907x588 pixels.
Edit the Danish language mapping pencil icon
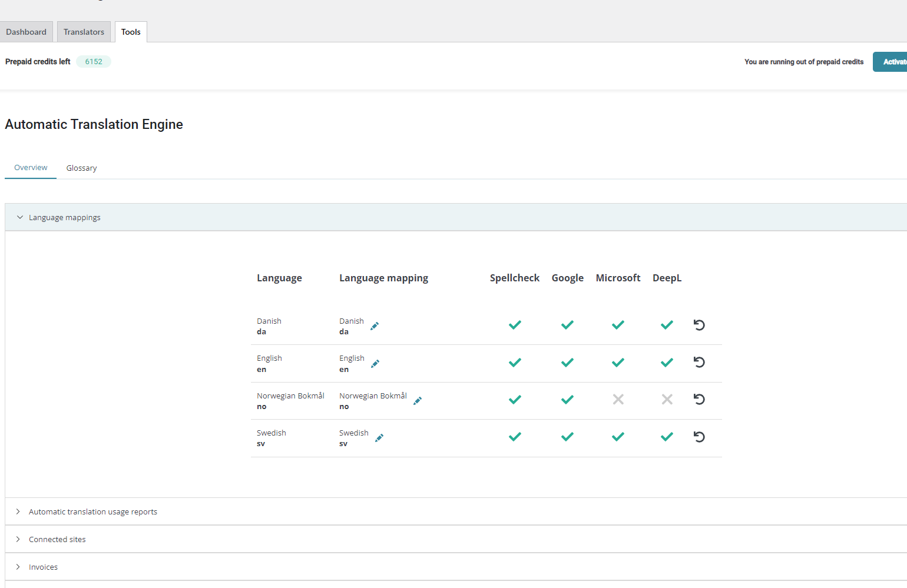[x=375, y=326]
